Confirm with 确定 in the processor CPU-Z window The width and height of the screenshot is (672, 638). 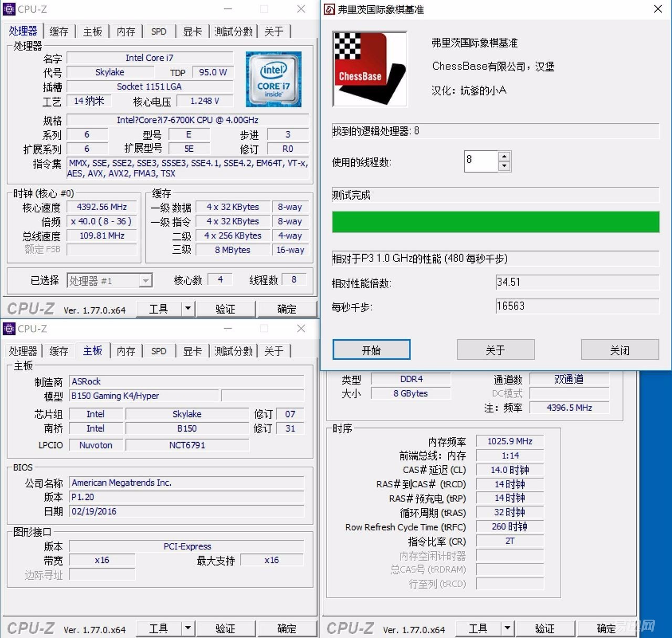pyautogui.click(x=287, y=309)
